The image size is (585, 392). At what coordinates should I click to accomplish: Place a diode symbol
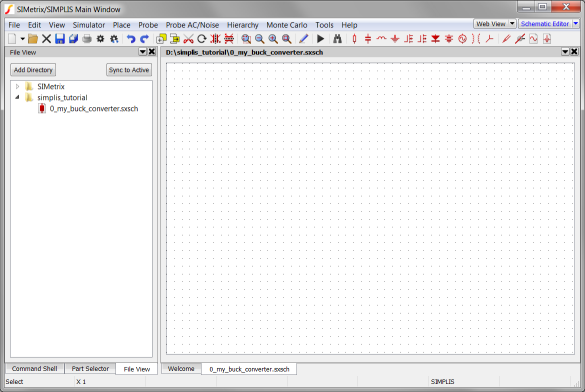(x=435, y=39)
